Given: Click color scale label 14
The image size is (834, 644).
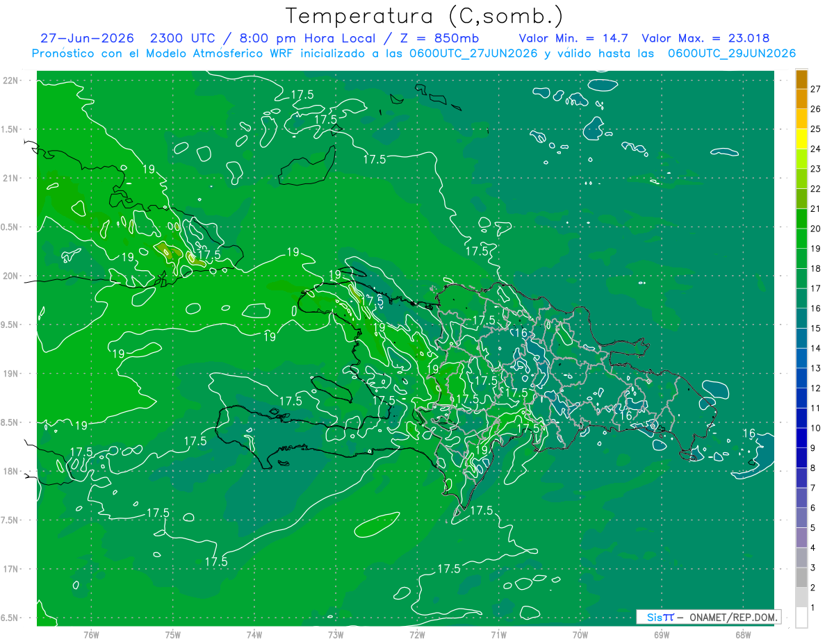Looking at the screenshot, I should (x=815, y=348).
